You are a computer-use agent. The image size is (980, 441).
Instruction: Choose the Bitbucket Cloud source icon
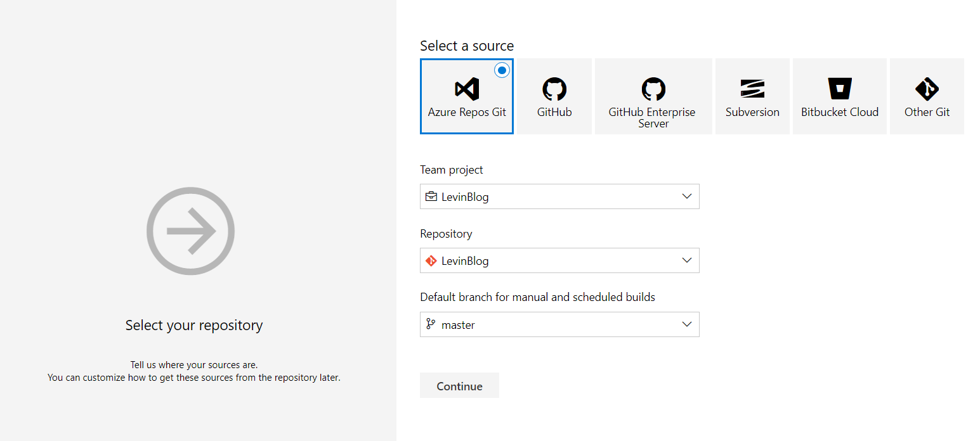[840, 89]
